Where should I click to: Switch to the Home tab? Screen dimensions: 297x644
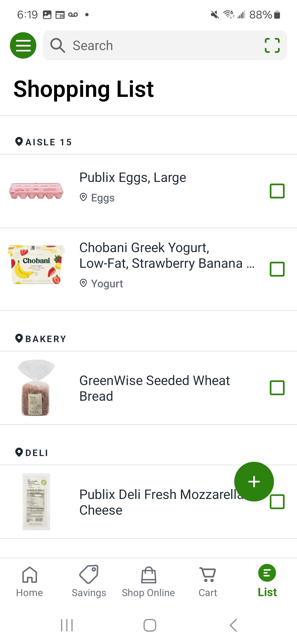[29, 581]
